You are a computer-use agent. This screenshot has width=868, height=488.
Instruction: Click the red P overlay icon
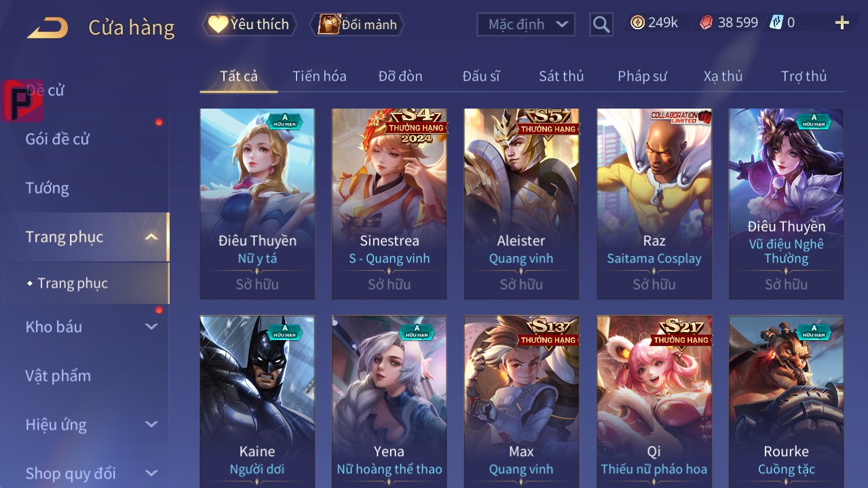point(22,100)
